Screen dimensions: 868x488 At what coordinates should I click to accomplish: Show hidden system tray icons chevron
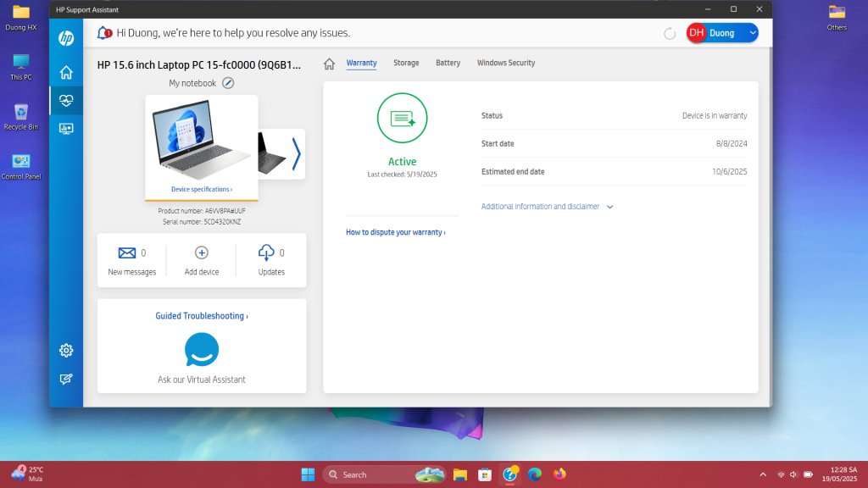click(763, 474)
